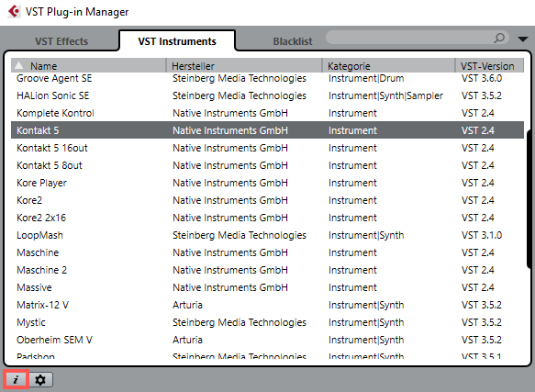Select the Maschine 2 instrument row

[x=267, y=270]
